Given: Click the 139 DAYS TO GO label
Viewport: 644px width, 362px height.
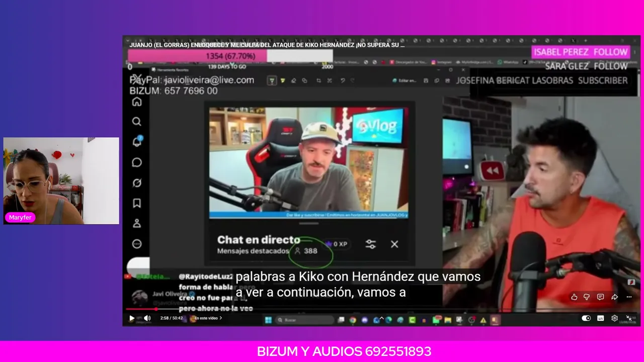Looking at the screenshot, I should (x=227, y=66).
